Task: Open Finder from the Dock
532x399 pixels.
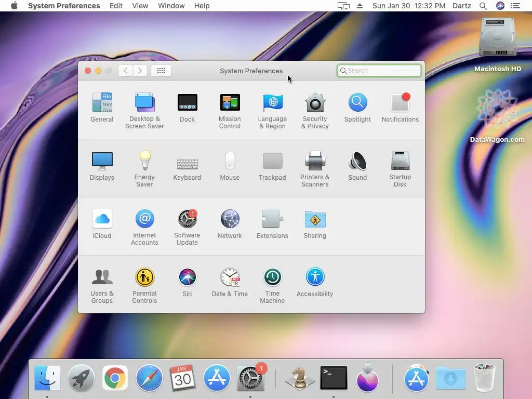Action: [x=47, y=378]
